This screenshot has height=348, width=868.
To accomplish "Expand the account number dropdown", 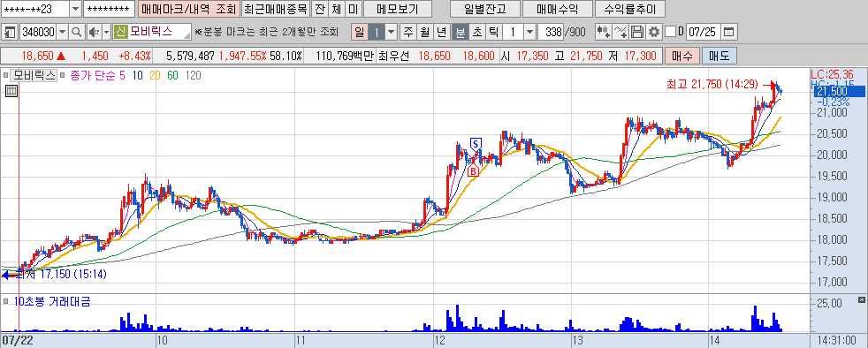I will pos(75,10).
